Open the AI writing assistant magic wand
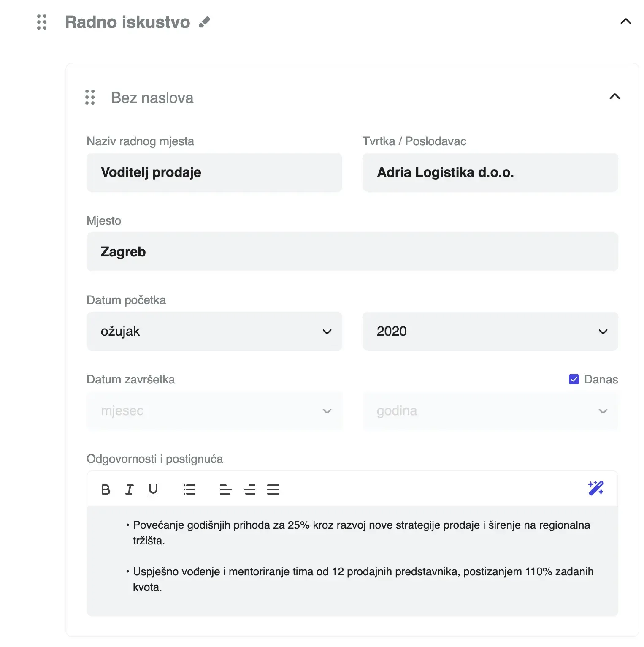 [595, 489]
